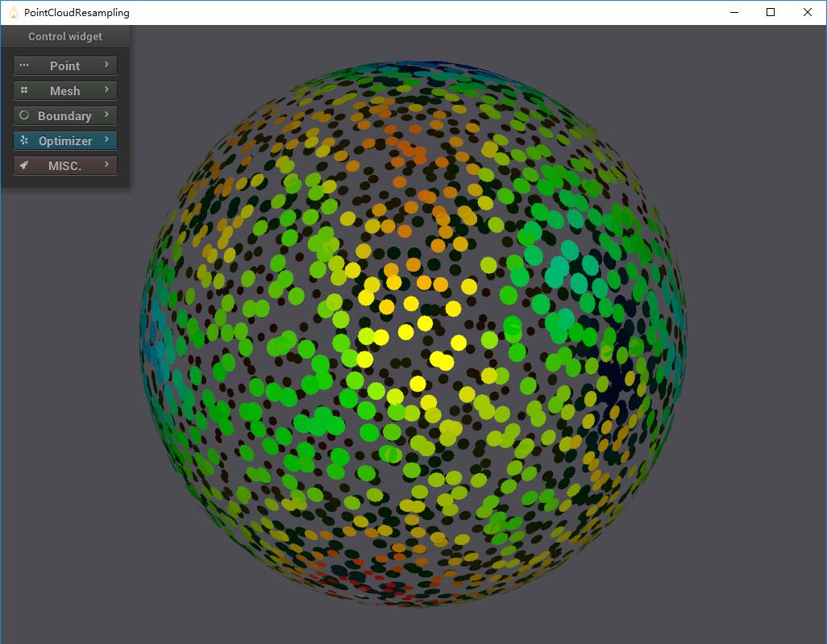Click the PointCloudResampling app icon in title bar
827x644 pixels.
(x=13, y=12)
